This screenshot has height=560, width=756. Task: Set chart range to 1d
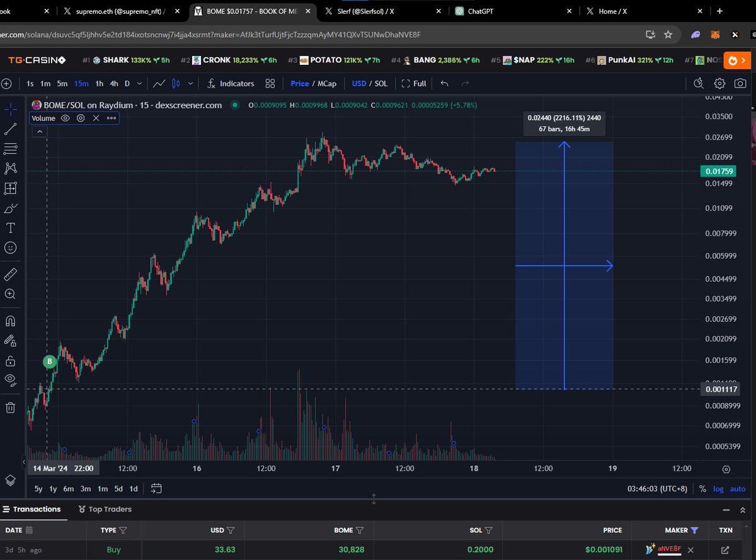tap(134, 488)
